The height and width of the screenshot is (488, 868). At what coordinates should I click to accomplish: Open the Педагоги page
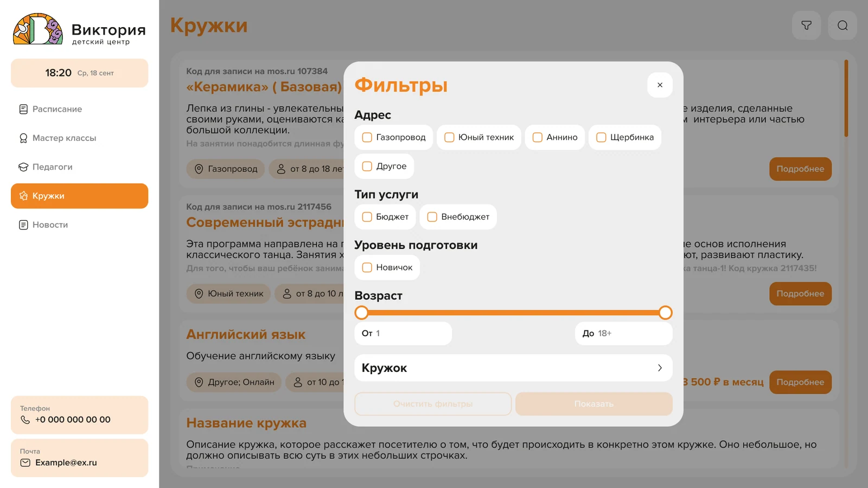coord(79,167)
